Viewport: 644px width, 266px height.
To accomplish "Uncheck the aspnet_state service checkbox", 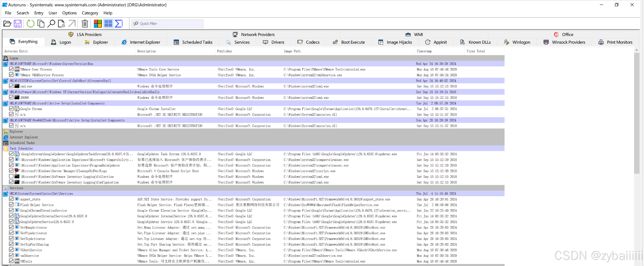I will pos(11,199).
